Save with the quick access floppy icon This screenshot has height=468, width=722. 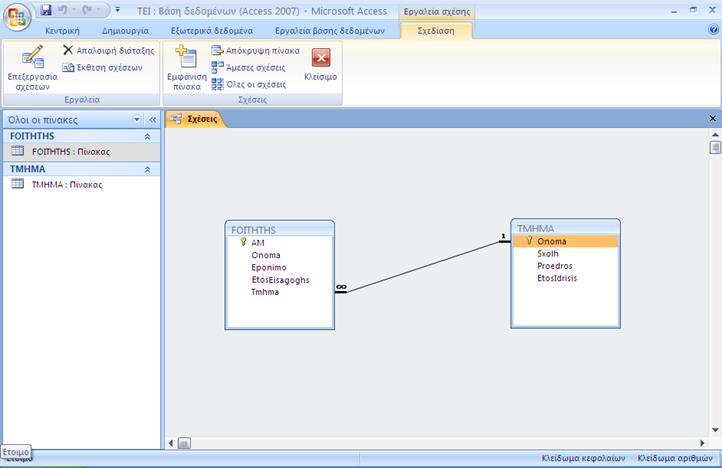[x=46, y=10]
